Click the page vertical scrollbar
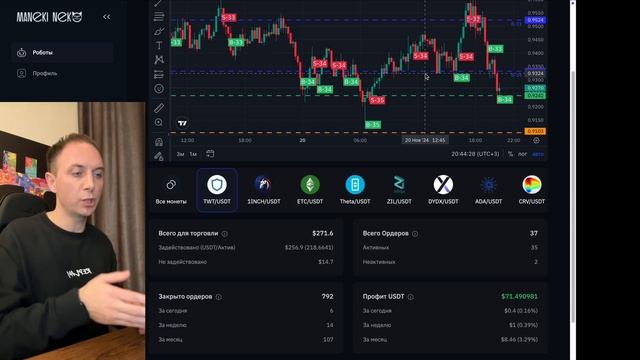 click(573, 196)
